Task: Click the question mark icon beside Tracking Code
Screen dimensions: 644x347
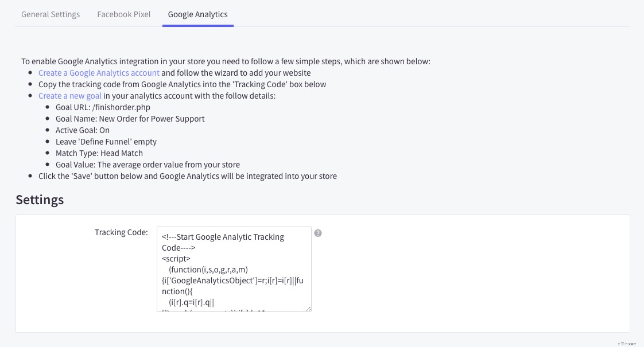Action: (318, 233)
